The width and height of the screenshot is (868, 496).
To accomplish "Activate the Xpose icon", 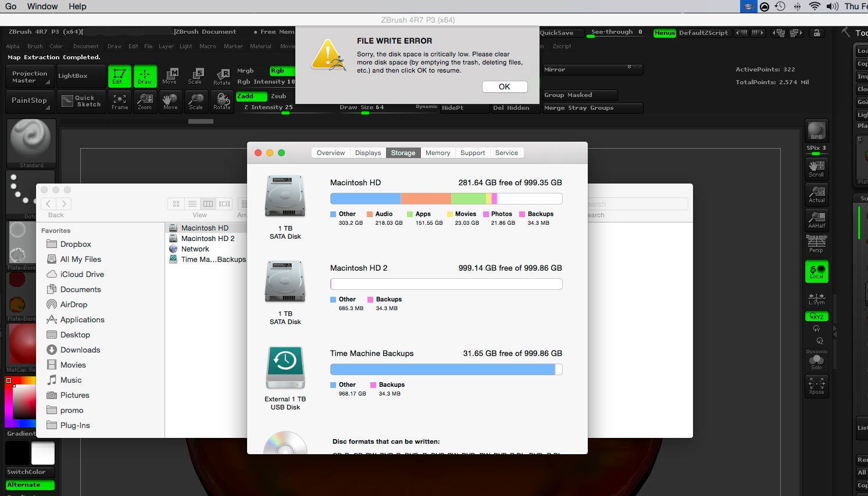I will (x=816, y=386).
